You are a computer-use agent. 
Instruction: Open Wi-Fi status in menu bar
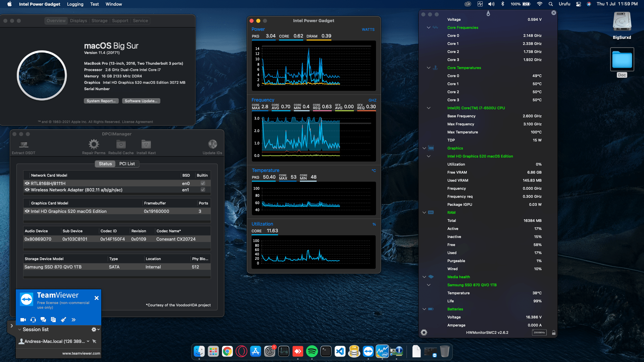click(539, 4)
